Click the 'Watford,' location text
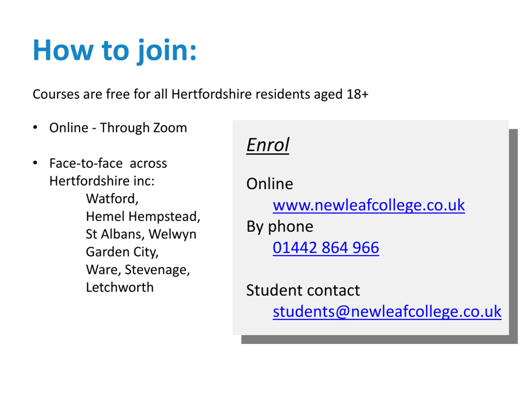 112,199
